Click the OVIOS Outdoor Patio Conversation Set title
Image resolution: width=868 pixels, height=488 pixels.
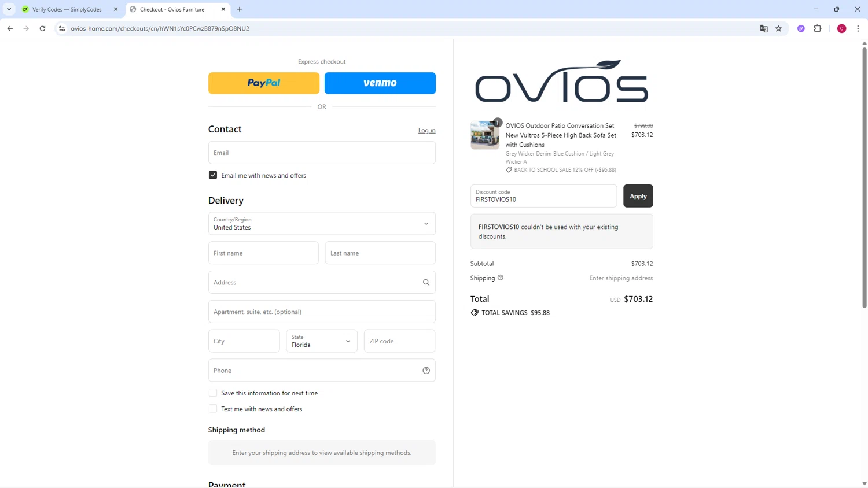(x=561, y=135)
